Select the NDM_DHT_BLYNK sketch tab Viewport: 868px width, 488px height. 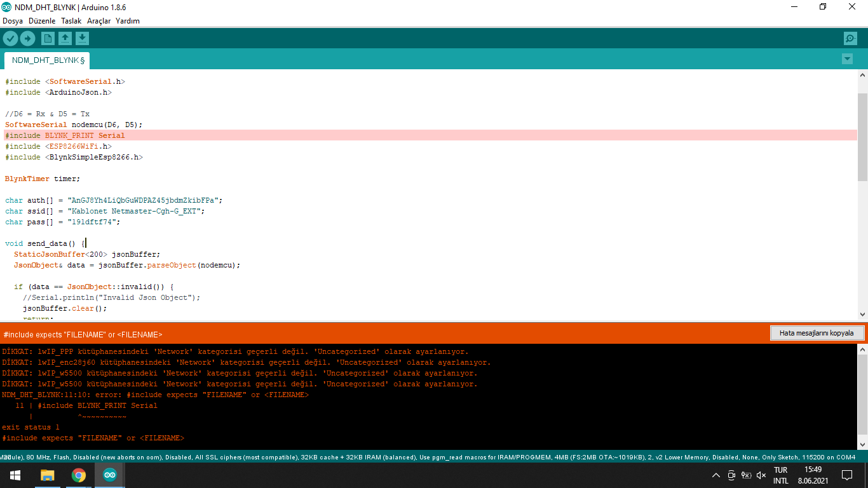pyautogui.click(x=48, y=60)
